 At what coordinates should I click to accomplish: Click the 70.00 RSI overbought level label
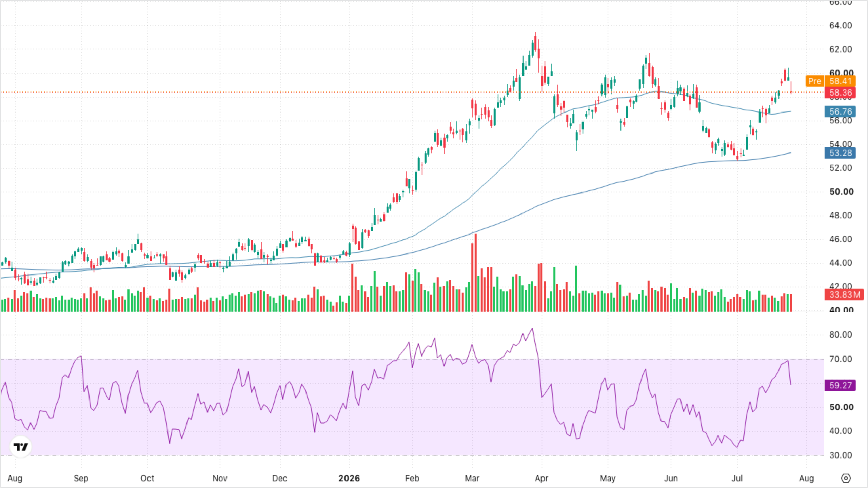[841, 359]
